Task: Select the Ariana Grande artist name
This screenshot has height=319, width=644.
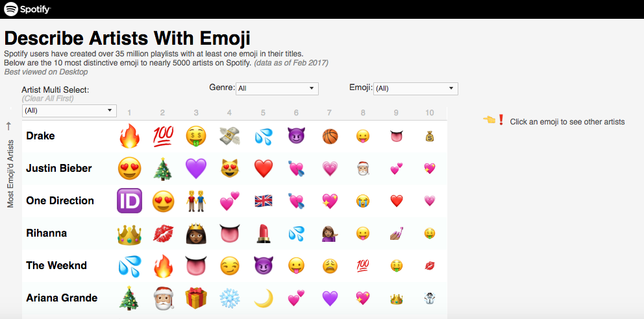Action: click(62, 298)
